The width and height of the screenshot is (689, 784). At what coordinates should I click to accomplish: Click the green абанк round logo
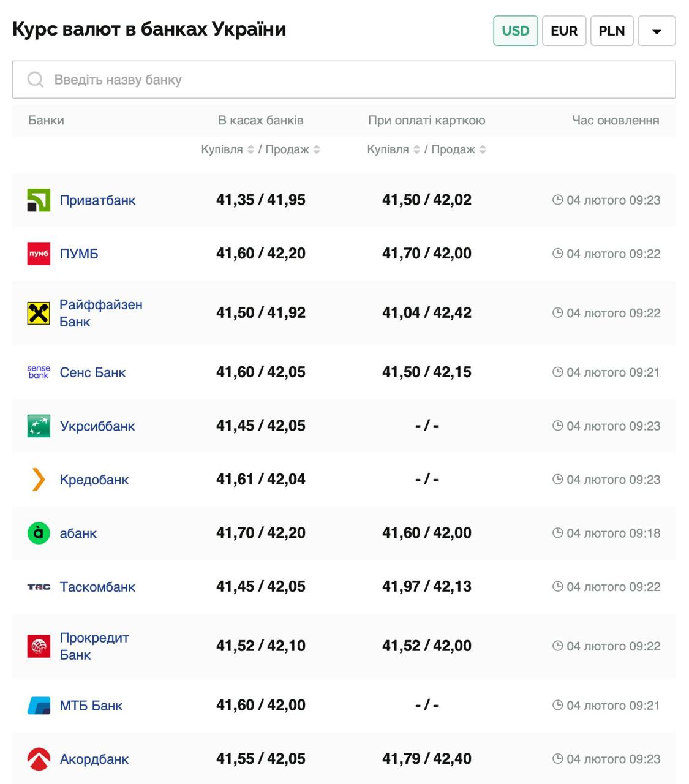coord(39,533)
